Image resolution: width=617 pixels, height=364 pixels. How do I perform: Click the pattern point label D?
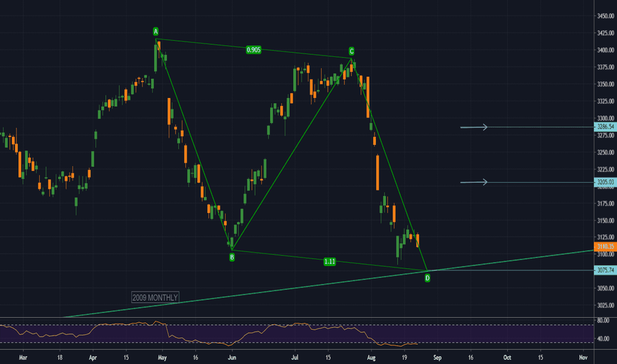click(x=428, y=278)
